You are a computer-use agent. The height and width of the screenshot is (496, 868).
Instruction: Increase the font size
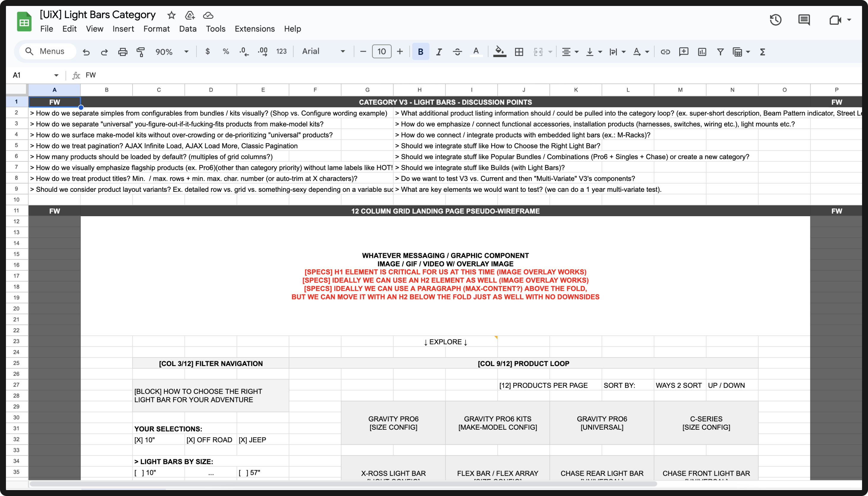(x=400, y=51)
